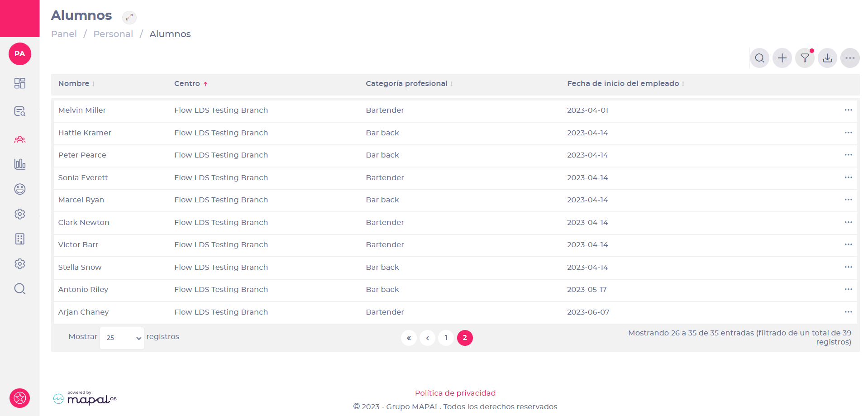This screenshot has height=416, width=868.
Task: Jump to first page with double-arrow button
Action: pos(409,338)
